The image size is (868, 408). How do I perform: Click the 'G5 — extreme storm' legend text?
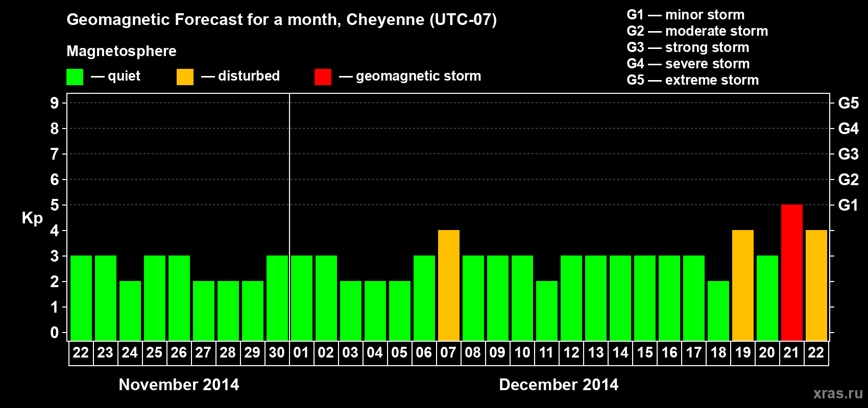click(693, 80)
